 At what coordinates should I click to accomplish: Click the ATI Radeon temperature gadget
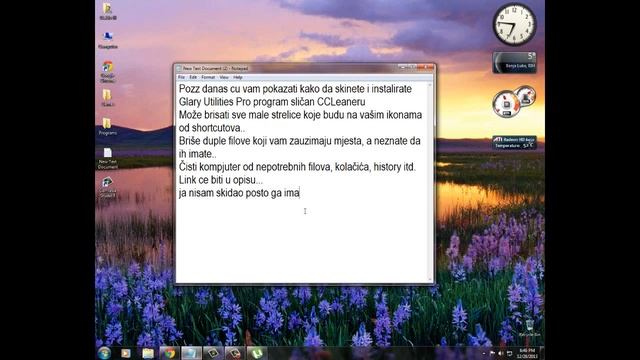pos(514,142)
